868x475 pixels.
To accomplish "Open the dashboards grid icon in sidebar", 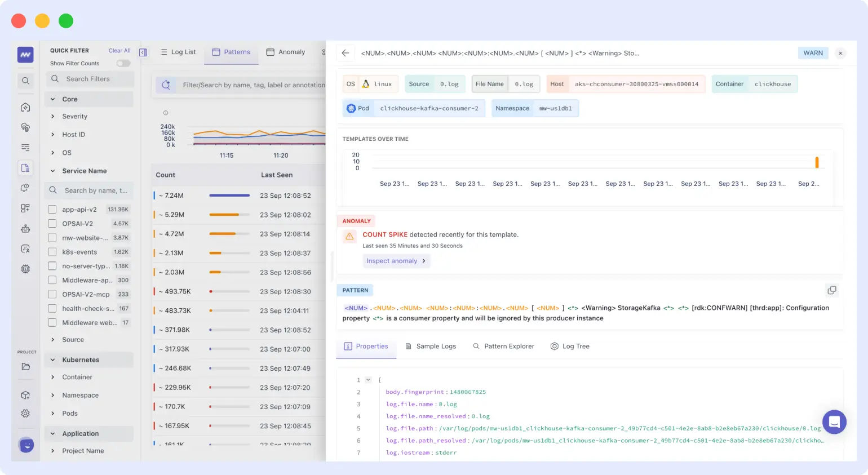I will coord(25,208).
